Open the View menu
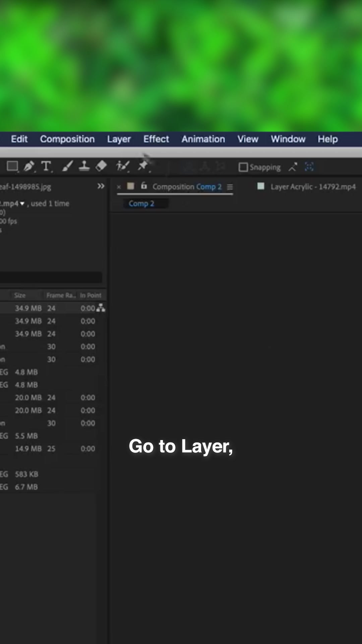This screenshot has height=644, width=362. click(248, 139)
